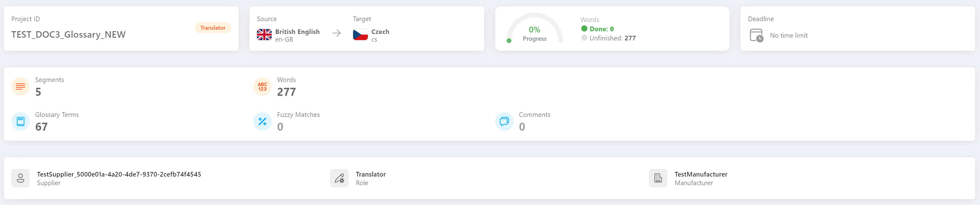Click the British English flag icon
The image size is (980, 205).
click(264, 35)
